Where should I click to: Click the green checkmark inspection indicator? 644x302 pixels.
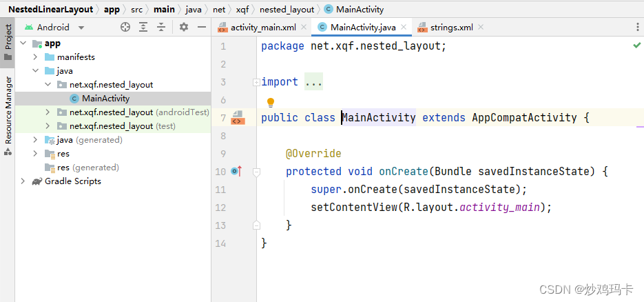636,46
